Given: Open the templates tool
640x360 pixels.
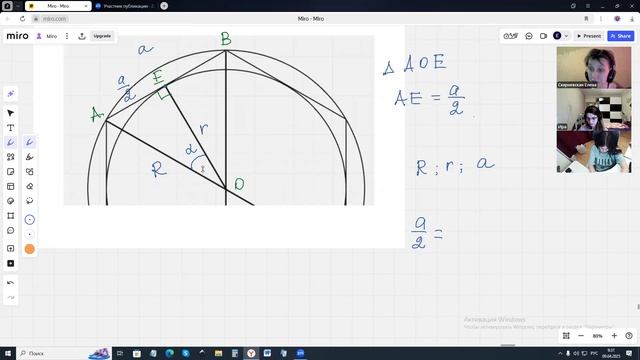Looking at the screenshot, I should 11,187.
